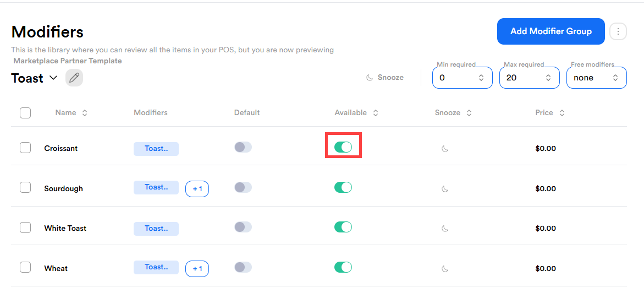Open the Max required selector

[529, 78]
